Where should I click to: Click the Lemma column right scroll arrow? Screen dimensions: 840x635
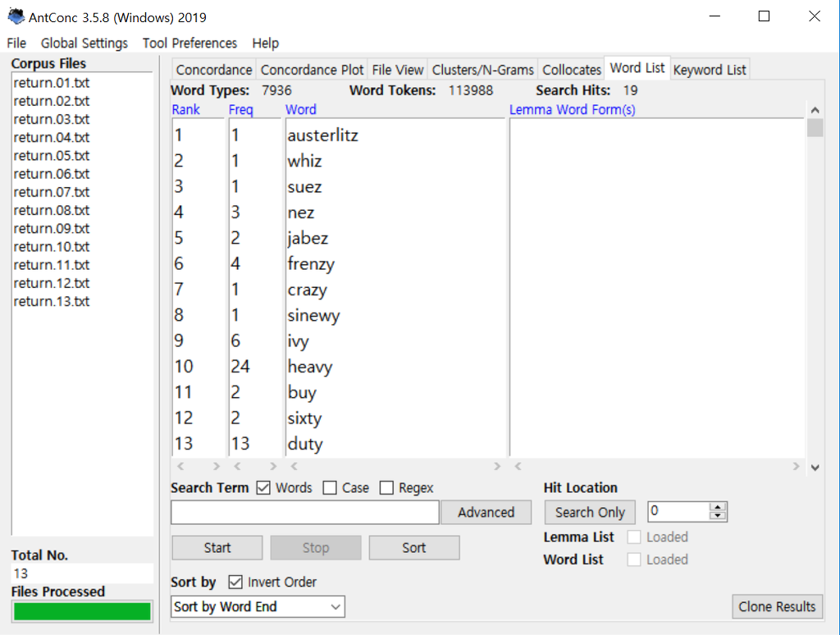(x=796, y=466)
